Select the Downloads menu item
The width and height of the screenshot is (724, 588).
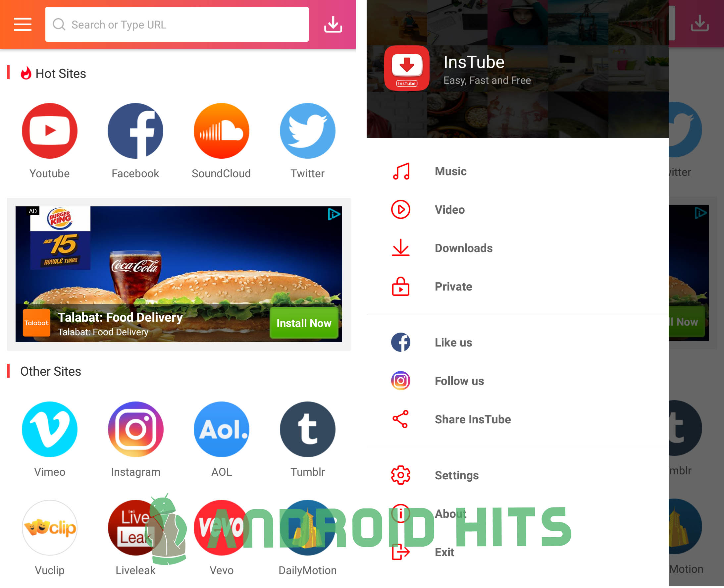(x=464, y=248)
